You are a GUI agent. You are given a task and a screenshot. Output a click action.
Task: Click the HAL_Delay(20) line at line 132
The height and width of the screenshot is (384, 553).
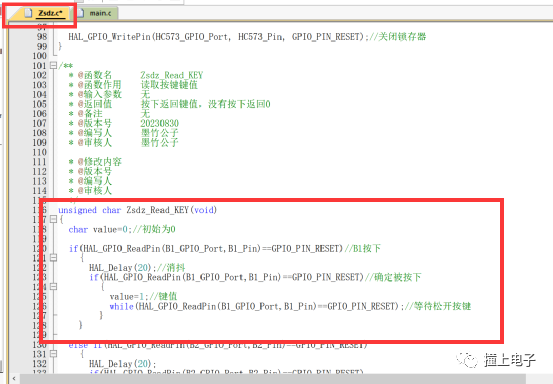pyautogui.click(x=122, y=364)
